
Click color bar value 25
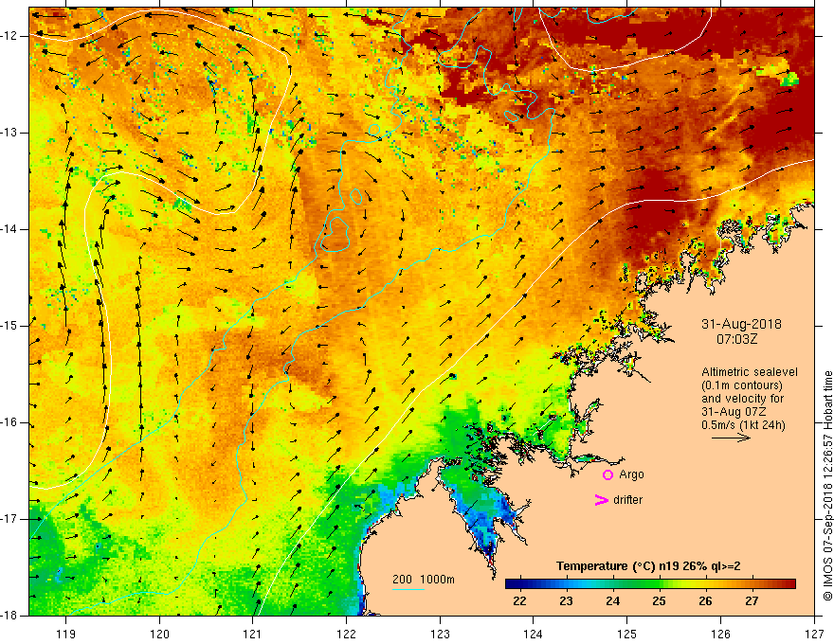(x=659, y=601)
